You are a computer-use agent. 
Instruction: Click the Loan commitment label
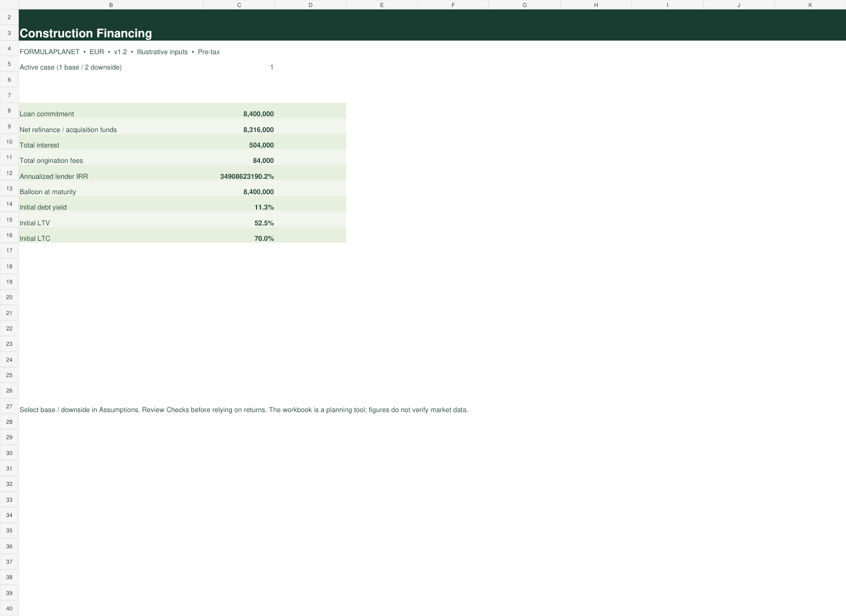pyautogui.click(x=47, y=114)
